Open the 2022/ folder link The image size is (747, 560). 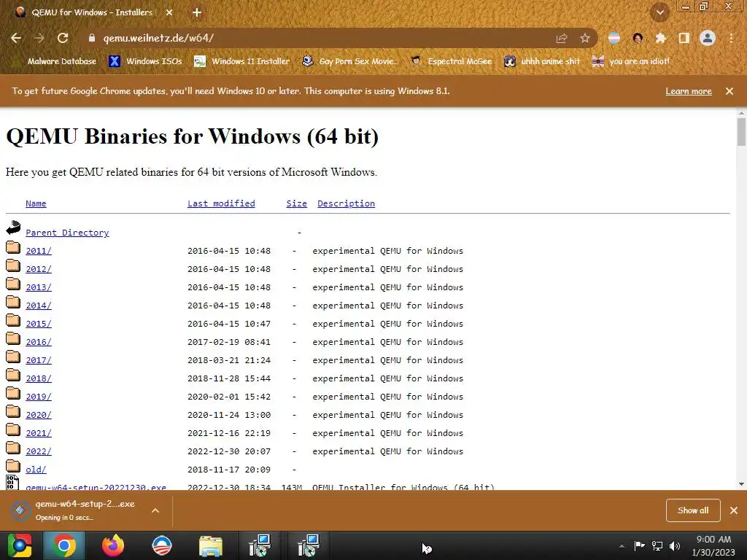[x=39, y=451]
